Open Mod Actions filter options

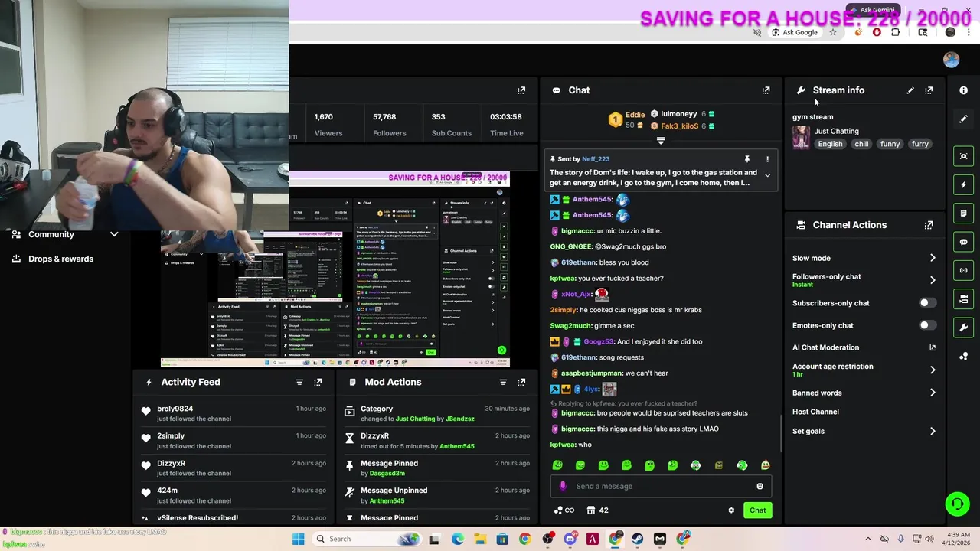(503, 382)
